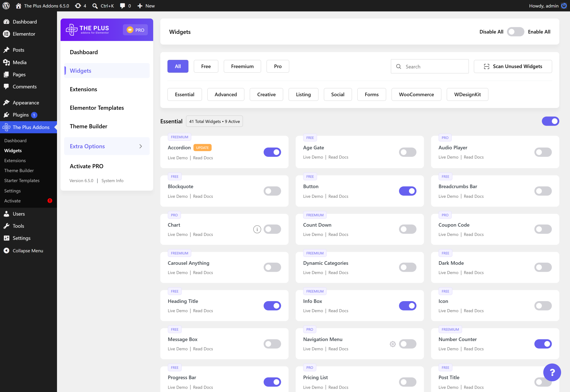Click the widget Search field

[429, 66]
